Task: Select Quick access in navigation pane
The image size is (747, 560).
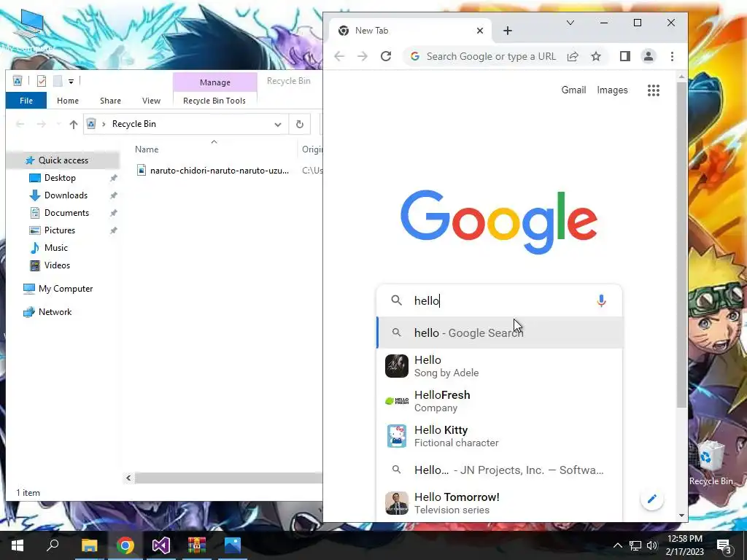Action: 63,160
